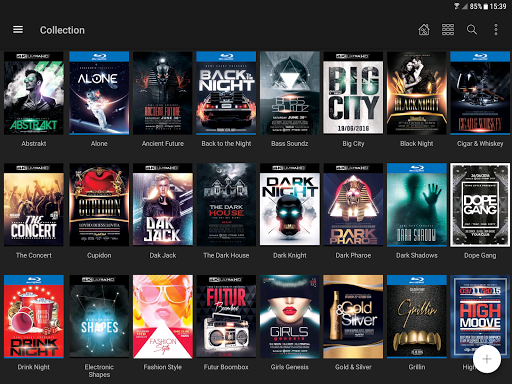Open the Futur Boombox 4K cover
This screenshot has width=512, height=384.
pos(226,316)
